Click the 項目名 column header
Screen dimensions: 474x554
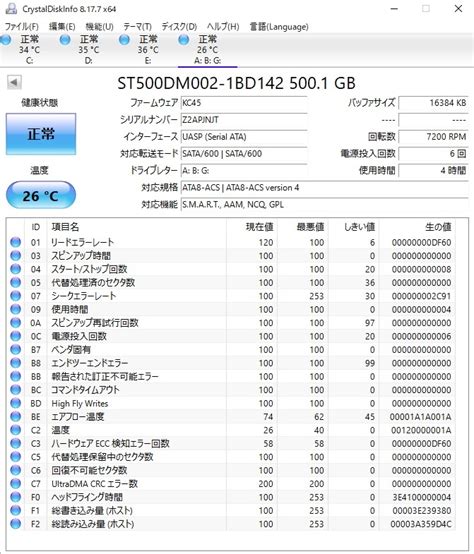click(137, 227)
